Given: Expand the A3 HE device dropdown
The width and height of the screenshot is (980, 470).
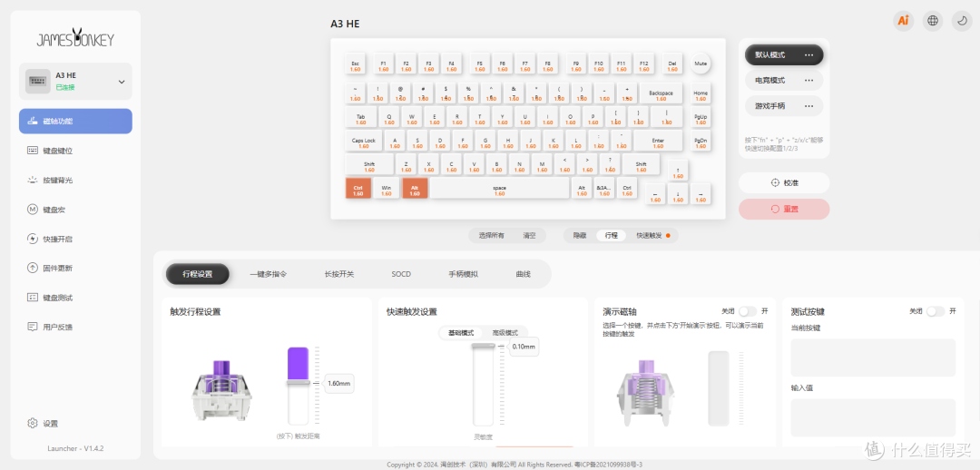Looking at the screenshot, I should point(122,82).
